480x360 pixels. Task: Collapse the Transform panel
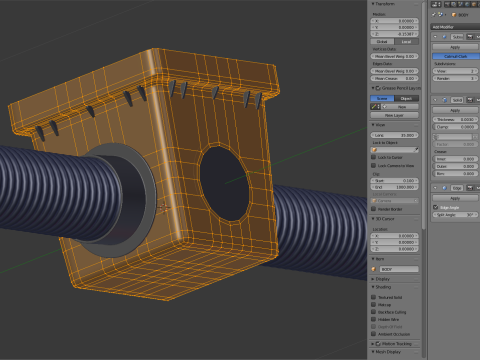point(373,4)
